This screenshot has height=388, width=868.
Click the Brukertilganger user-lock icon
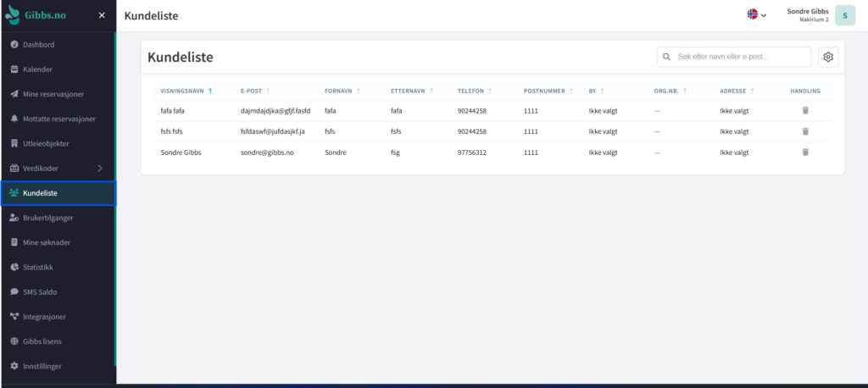14,218
